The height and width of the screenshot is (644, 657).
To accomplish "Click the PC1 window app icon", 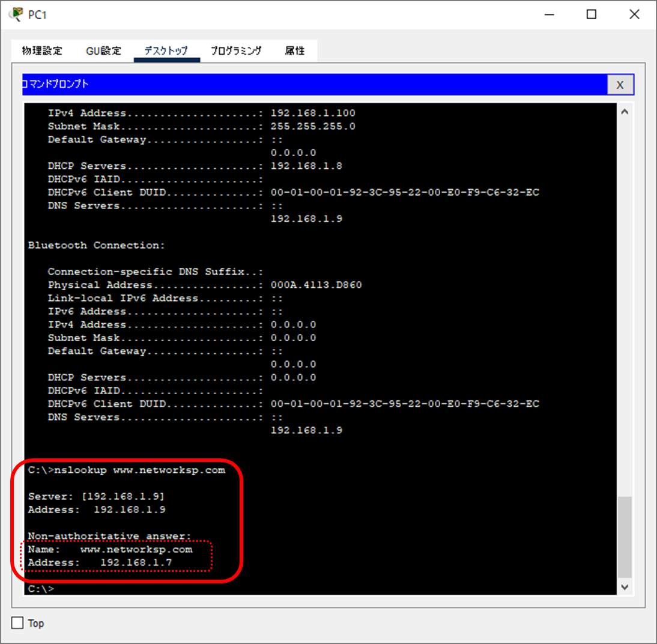I will pos(16,14).
